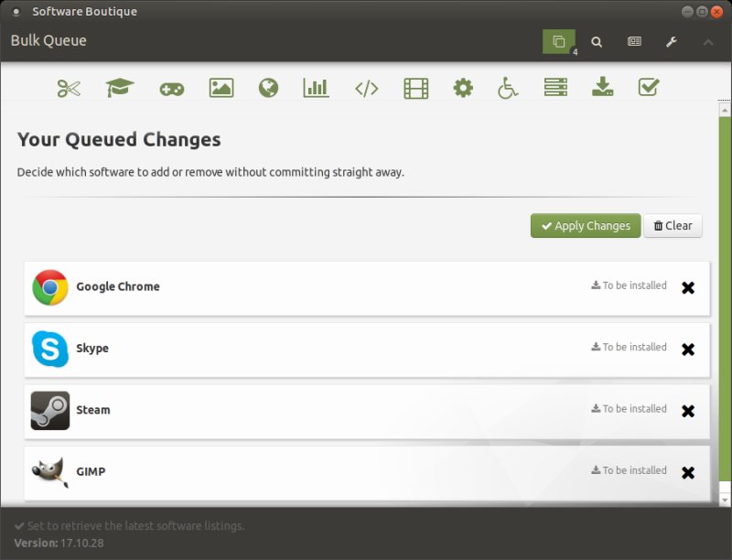Collapse header with the up chevron
The width and height of the screenshot is (732, 560).
point(708,42)
